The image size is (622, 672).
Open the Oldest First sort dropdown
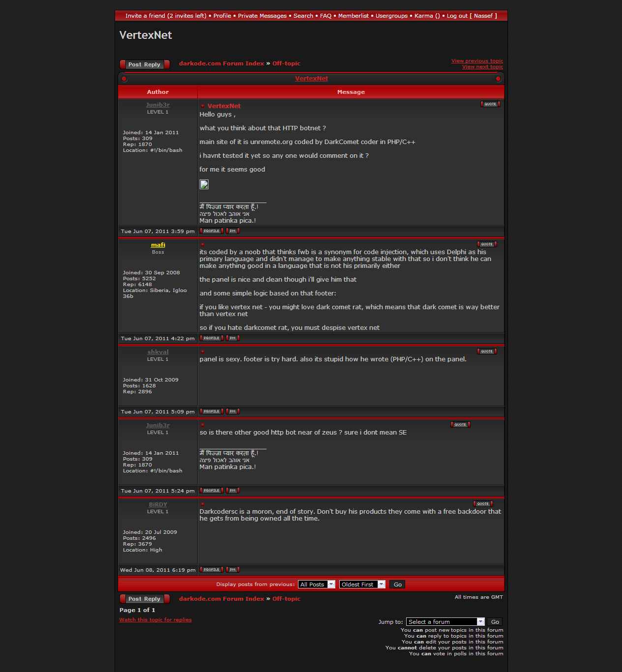[x=362, y=584]
